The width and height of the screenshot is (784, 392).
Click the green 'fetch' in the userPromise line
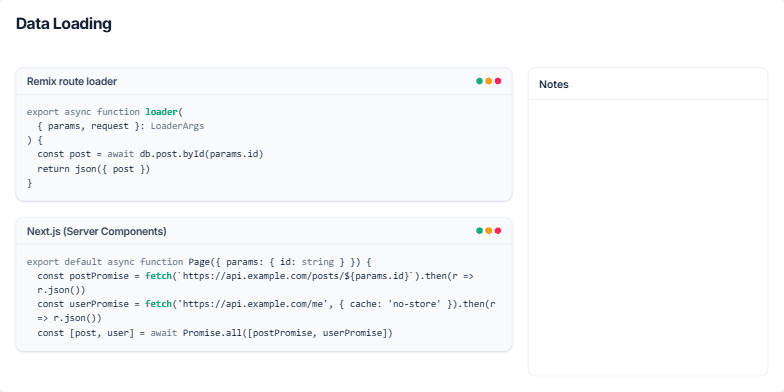click(x=158, y=304)
